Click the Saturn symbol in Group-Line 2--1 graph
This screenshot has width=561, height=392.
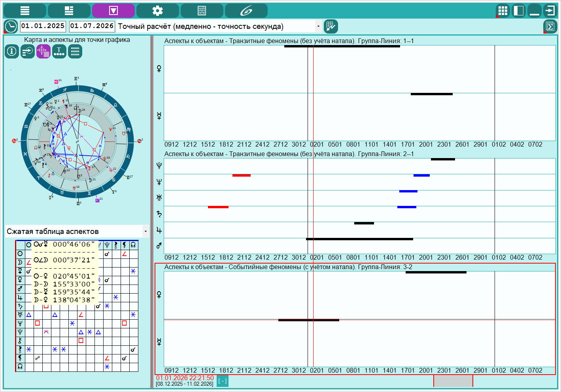click(159, 214)
